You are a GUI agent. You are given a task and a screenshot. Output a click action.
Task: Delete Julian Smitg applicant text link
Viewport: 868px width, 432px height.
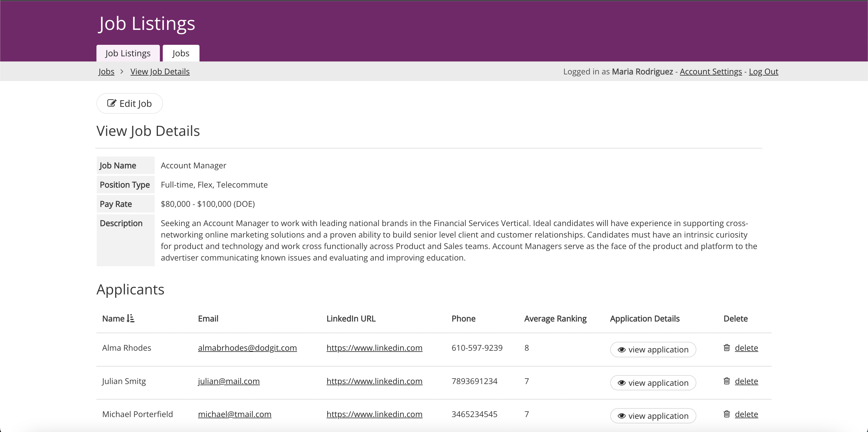click(746, 381)
